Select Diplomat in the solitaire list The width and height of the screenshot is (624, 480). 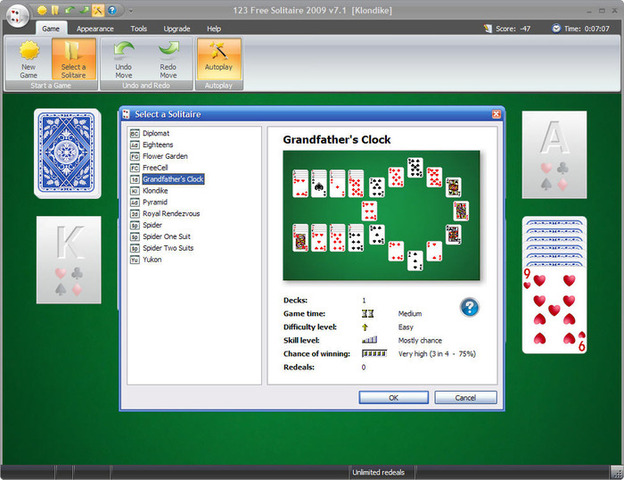[x=156, y=133]
